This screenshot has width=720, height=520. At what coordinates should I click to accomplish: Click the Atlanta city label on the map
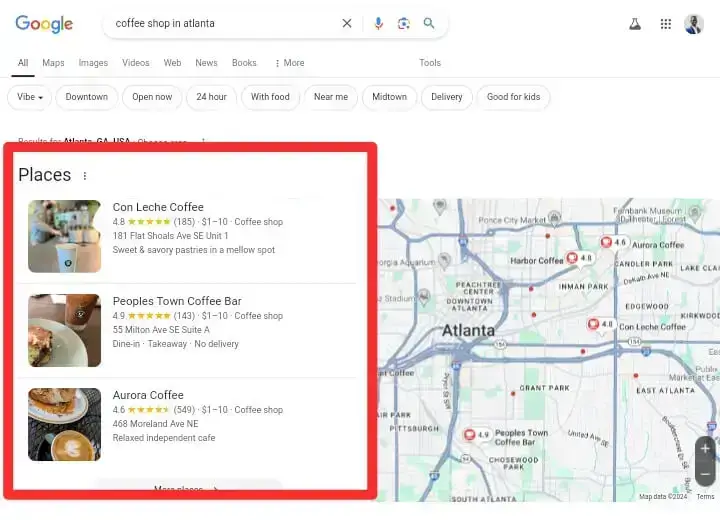click(x=468, y=330)
